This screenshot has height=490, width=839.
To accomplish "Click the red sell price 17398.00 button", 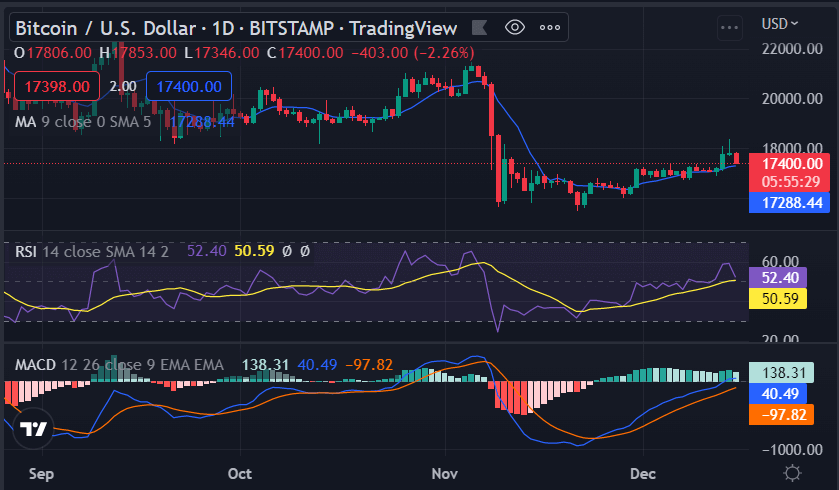I will click(x=57, y=87).
